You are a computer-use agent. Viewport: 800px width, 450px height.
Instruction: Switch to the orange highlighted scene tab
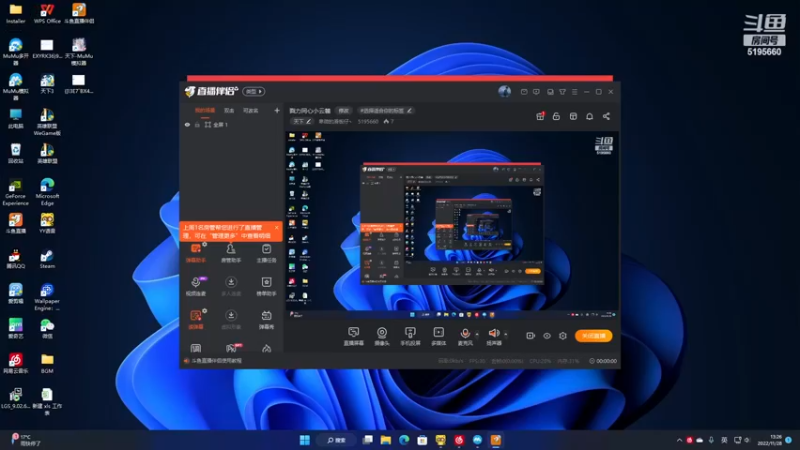tap(205, 110)
